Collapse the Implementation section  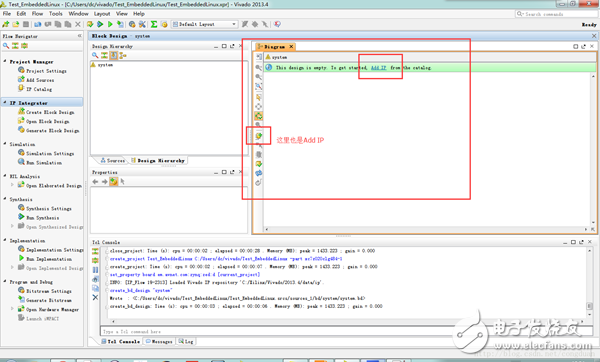5,240
